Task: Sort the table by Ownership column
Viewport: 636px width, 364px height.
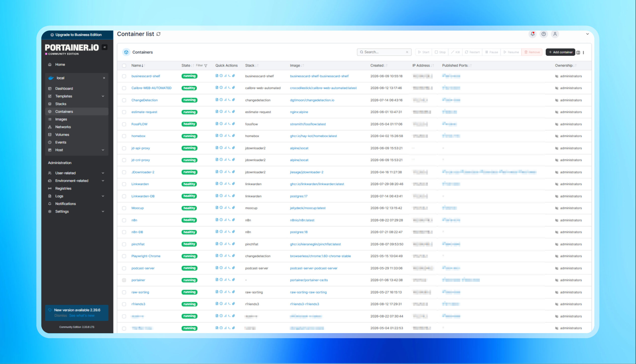Action: tap(565, 66)
